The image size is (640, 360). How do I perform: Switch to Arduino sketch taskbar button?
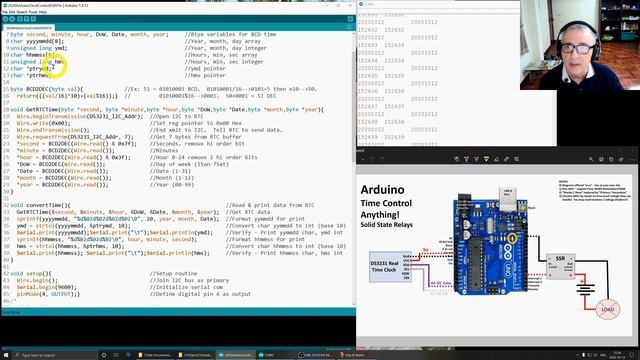236,355
